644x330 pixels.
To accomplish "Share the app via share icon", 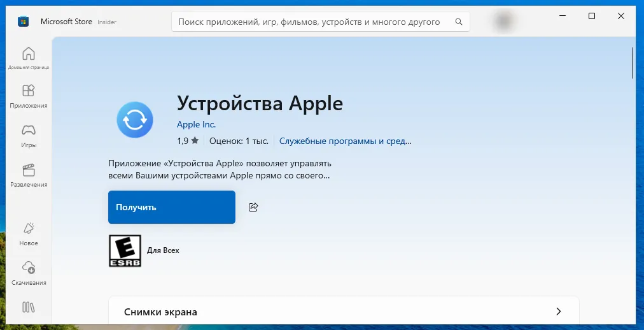I will [253, 207].
